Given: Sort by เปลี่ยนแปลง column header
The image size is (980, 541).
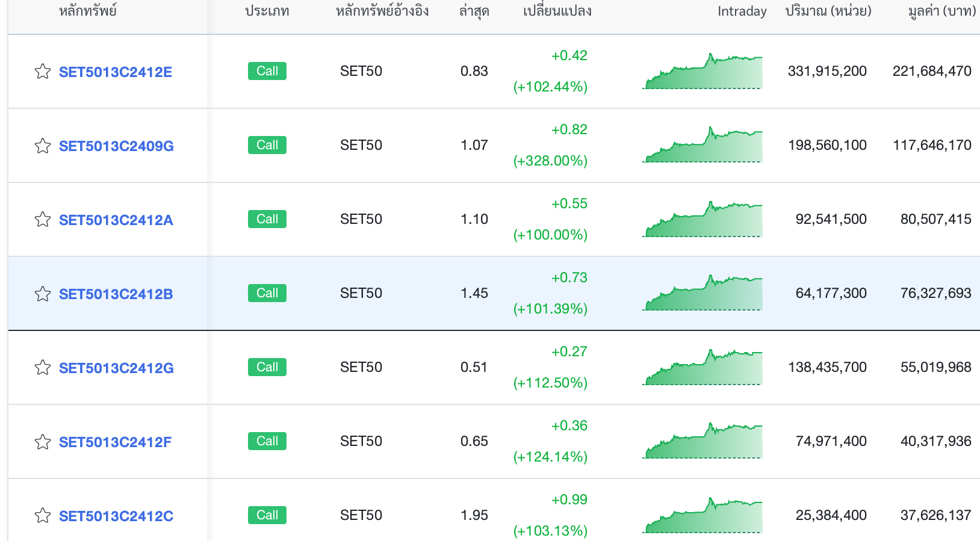Looking at the screenshot, I should [x=557, y=11].
